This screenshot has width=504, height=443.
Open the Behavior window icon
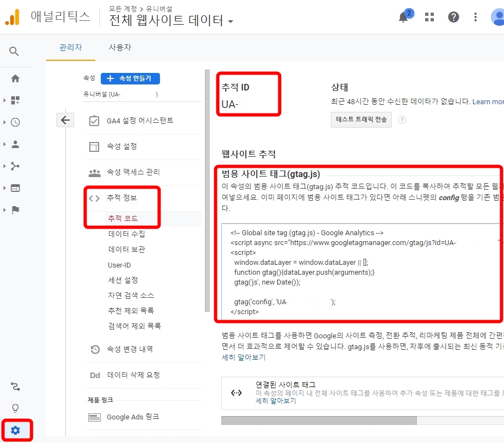pyautogui.click(x=15, y=188)
